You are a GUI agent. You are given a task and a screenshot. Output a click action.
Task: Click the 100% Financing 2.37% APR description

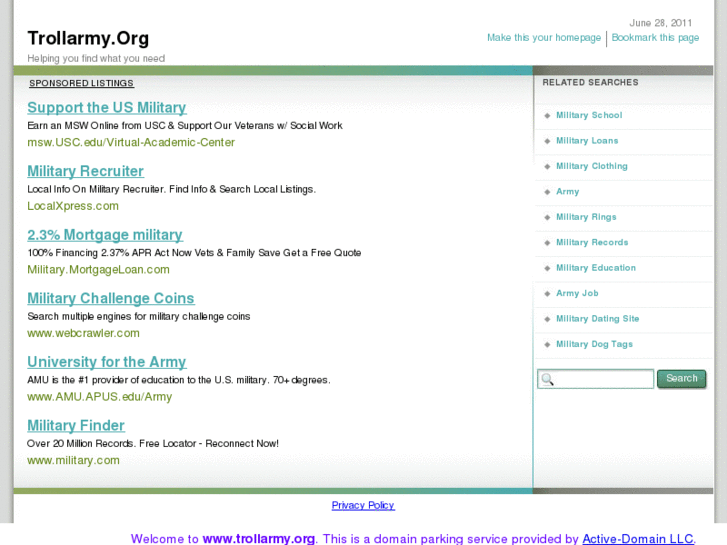pyautogui.click(x=194, y=253)
